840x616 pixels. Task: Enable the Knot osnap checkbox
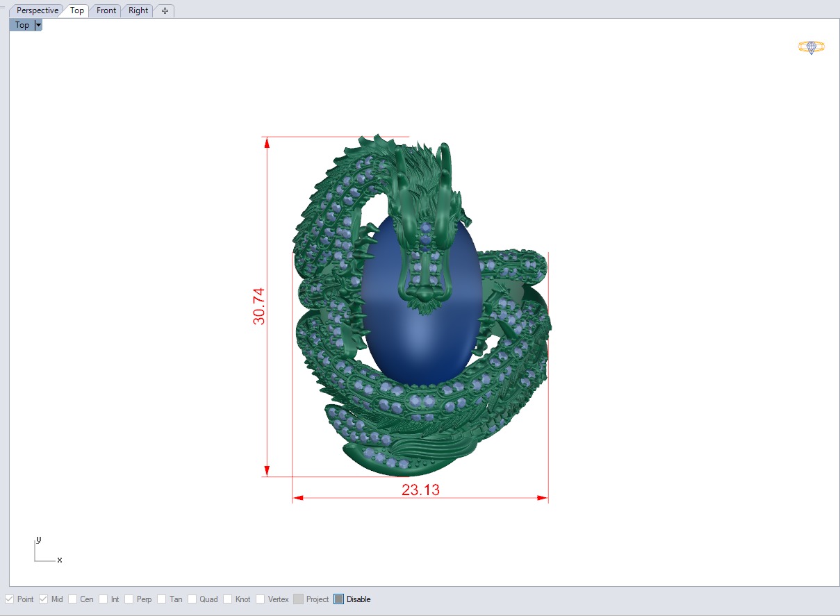(x=228, y=599)
